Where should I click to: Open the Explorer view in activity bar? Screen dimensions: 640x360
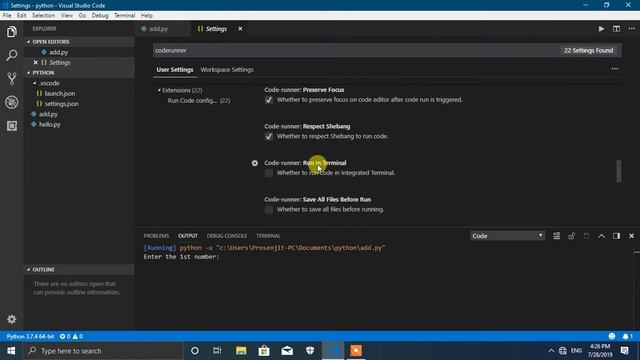pyautogui.click(x=11, y=31)
